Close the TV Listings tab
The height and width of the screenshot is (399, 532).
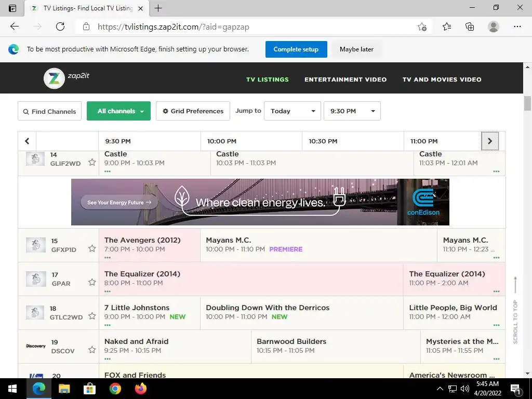140,8
